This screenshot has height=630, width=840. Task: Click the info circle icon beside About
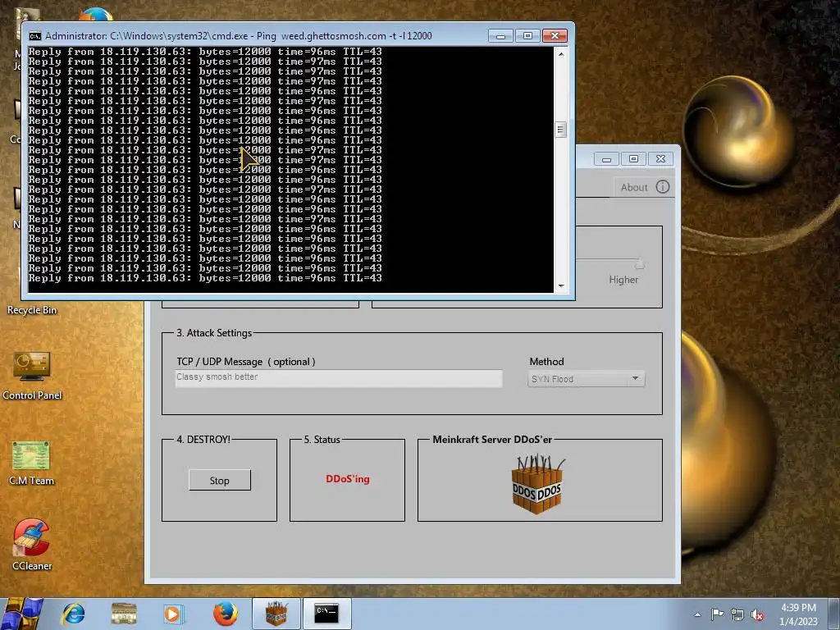(663, 187)
